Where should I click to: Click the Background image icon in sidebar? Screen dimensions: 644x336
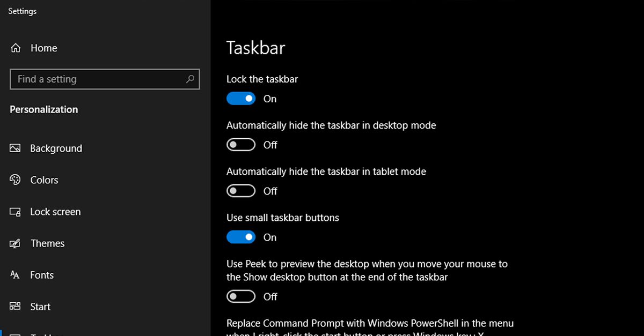tap(16, 148)
